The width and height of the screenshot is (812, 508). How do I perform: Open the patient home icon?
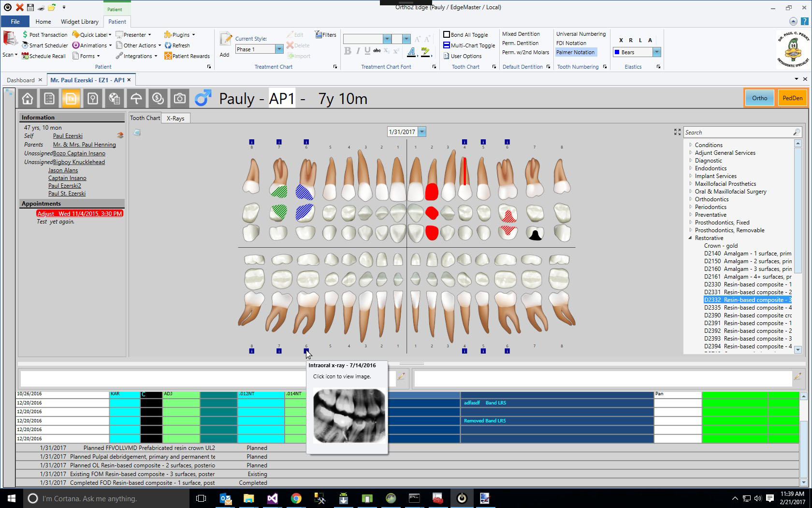click(28, 99)
